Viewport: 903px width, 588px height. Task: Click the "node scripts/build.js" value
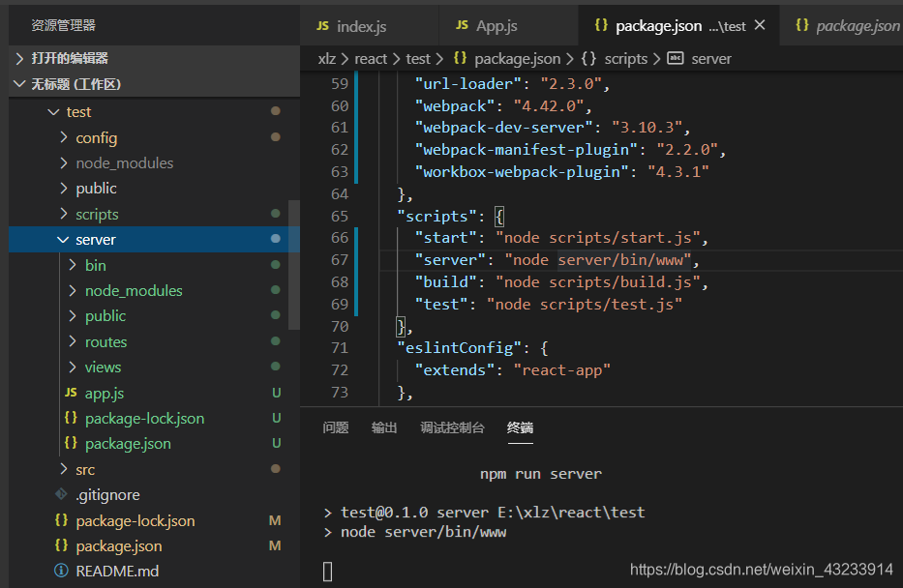[598, 282]
